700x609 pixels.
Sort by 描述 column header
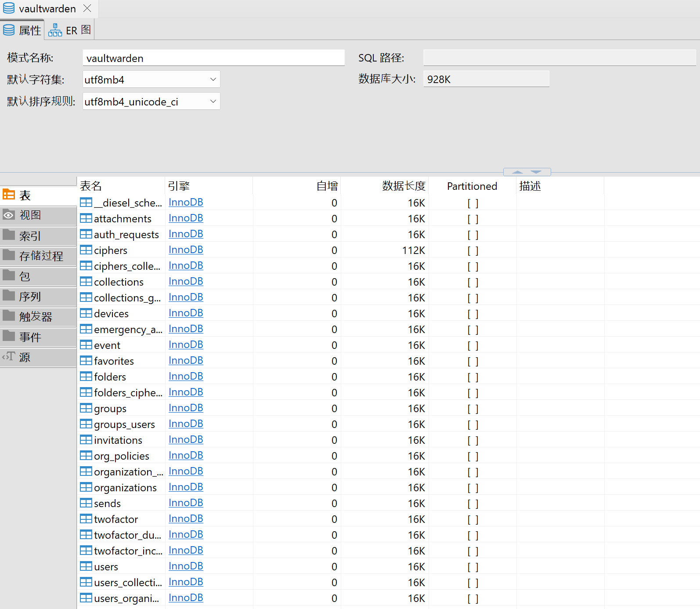(x=560, y=186)
